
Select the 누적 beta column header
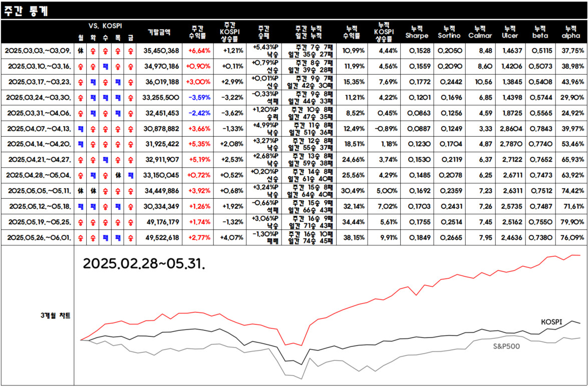[540, 32]
